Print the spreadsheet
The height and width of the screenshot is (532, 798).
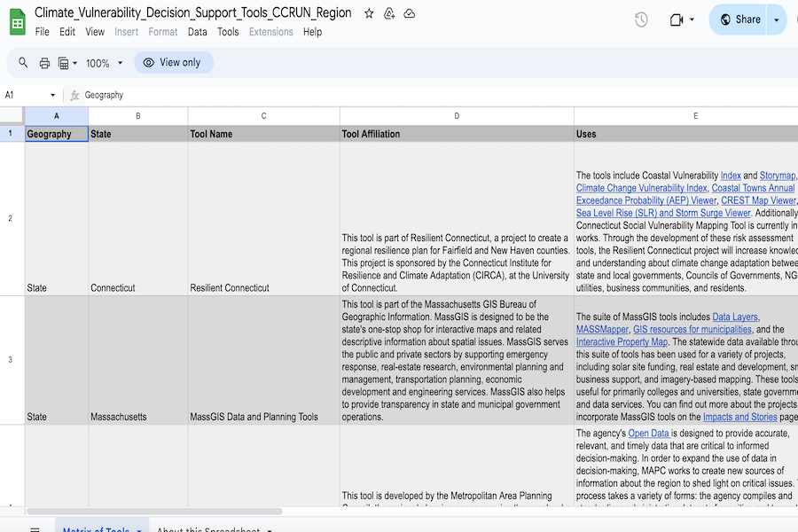[x=45, y=63]
